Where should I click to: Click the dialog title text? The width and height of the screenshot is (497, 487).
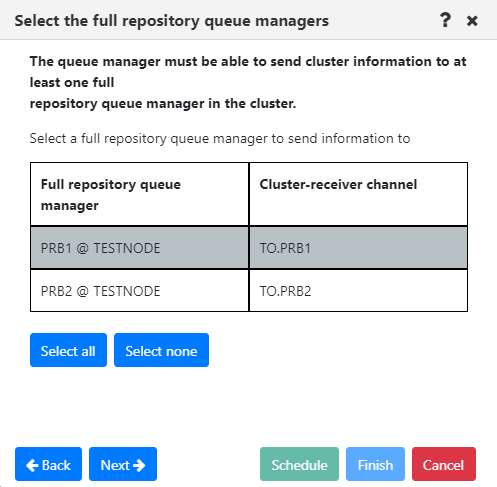pyautogui.click(x=172, y=21)
